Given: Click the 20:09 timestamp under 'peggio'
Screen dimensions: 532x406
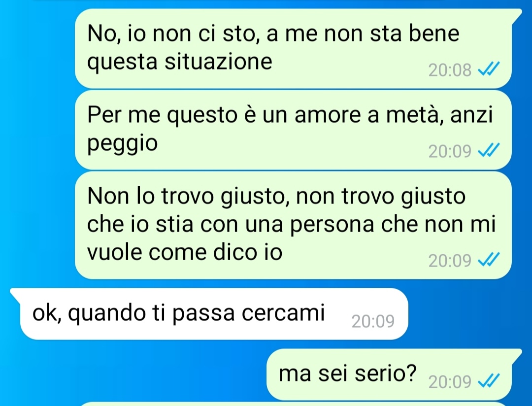Looking at the screenshot, I should (450, 151).
